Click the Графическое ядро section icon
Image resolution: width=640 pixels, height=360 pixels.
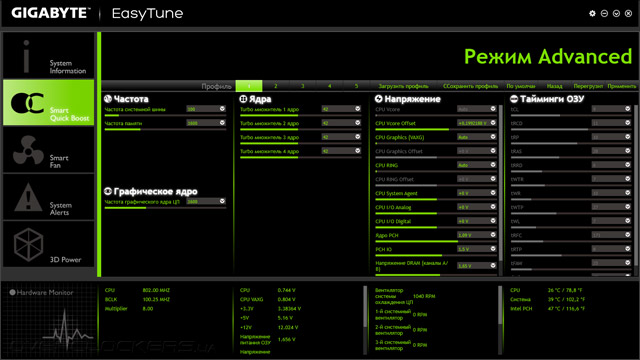point(108,191)
